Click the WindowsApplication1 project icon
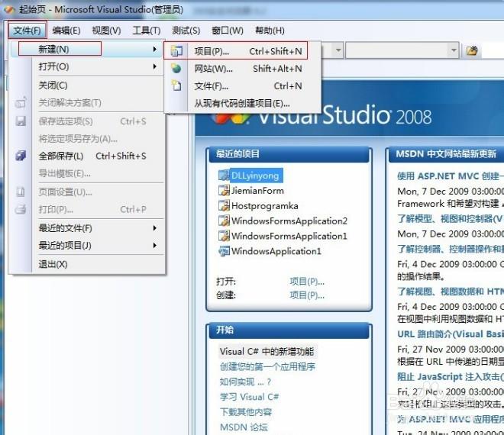Image resolution: width=504 pixels, height=435 pixels. point(224,251)
